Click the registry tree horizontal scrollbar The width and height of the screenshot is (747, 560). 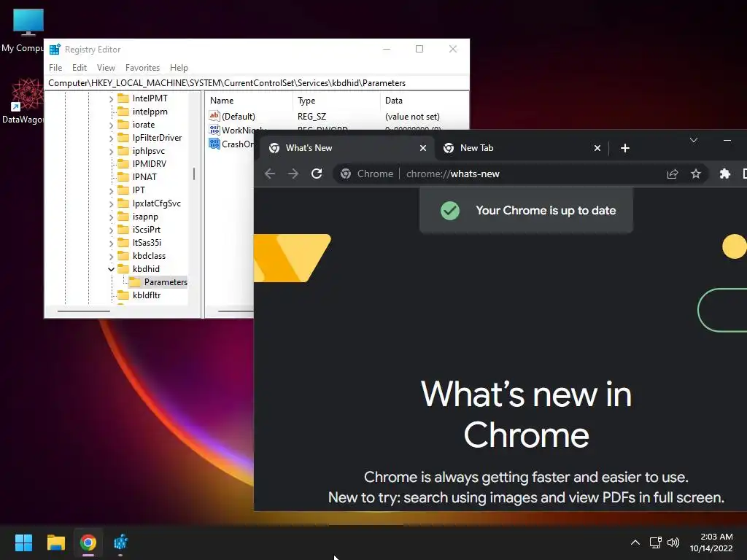[x=84, y=311]
